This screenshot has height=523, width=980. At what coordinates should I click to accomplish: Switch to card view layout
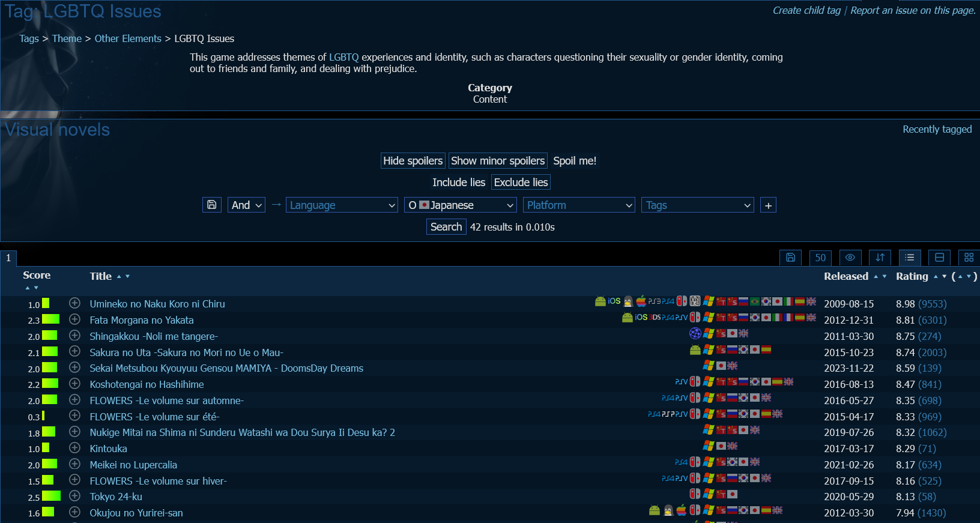(x=940, y=258)
